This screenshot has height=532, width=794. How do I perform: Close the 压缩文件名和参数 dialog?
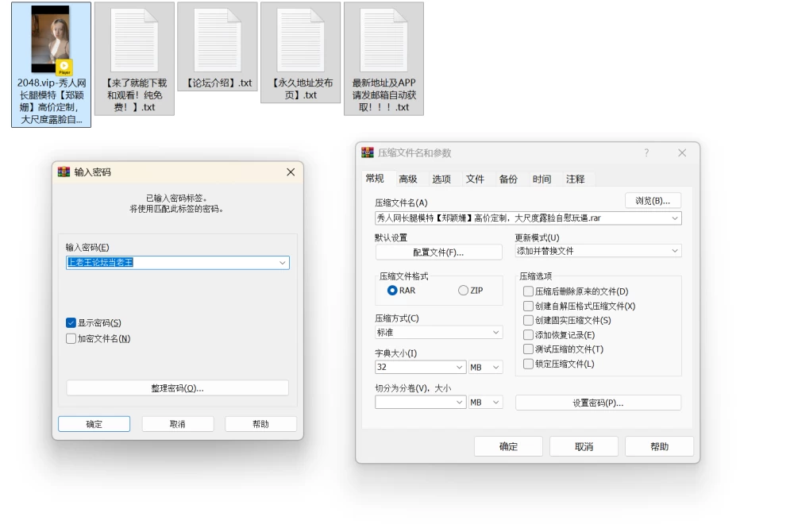[x=682, y=152]
